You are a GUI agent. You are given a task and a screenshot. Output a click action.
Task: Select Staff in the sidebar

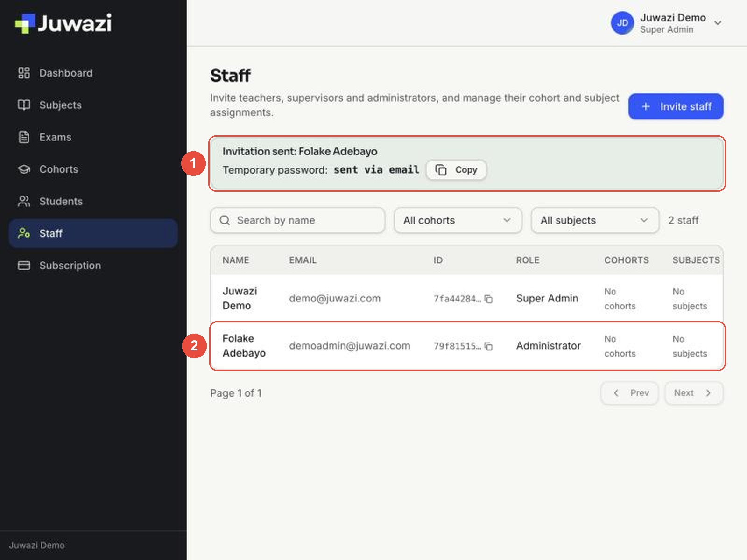93,233
